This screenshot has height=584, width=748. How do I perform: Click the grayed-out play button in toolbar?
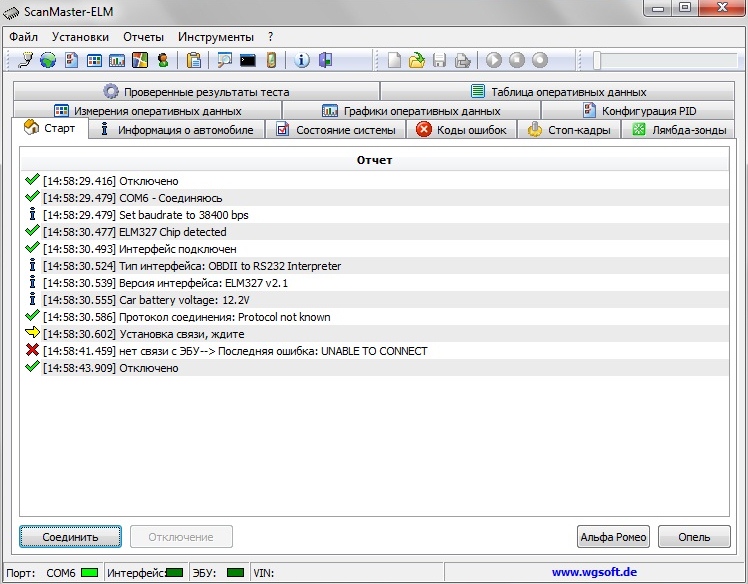coord(494,61)
